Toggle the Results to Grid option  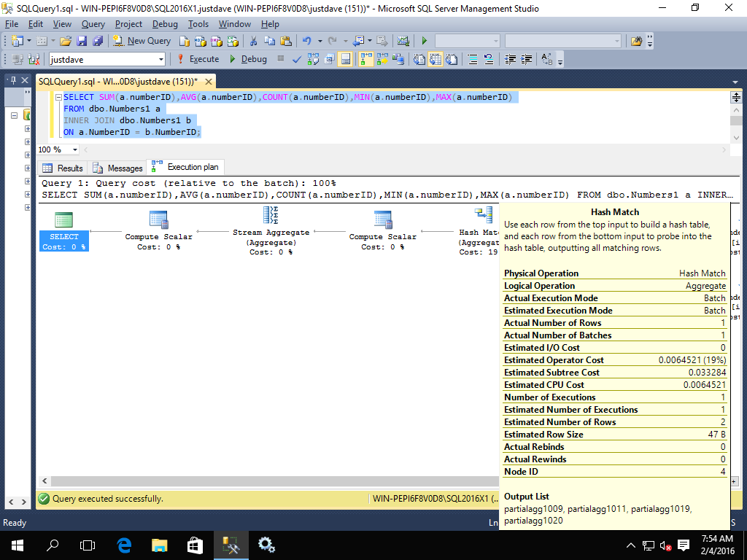coord(436,59)
